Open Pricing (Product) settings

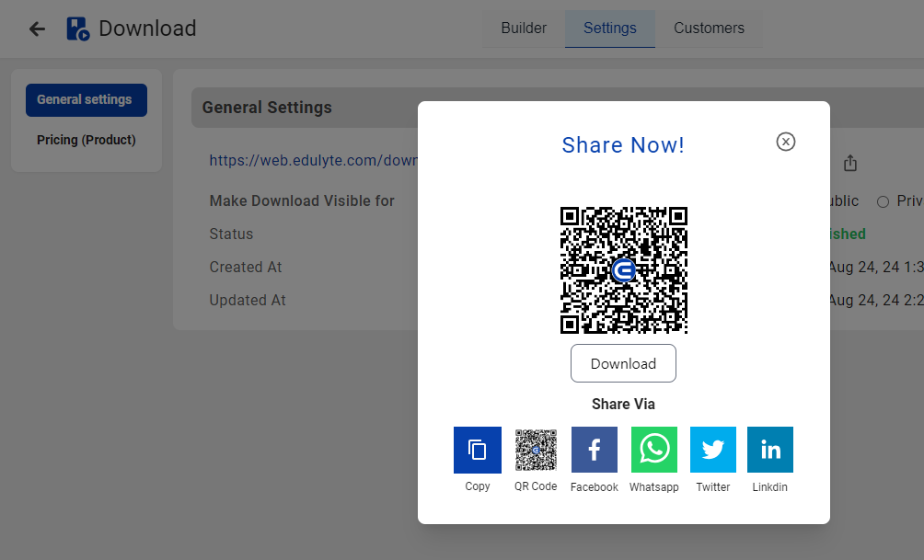coord(86,140)
